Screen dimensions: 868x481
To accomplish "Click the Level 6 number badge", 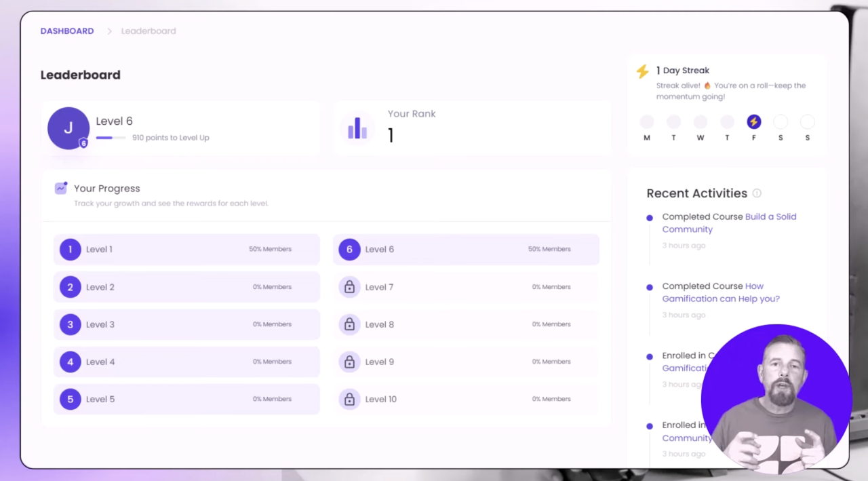I will pos(349,249).
